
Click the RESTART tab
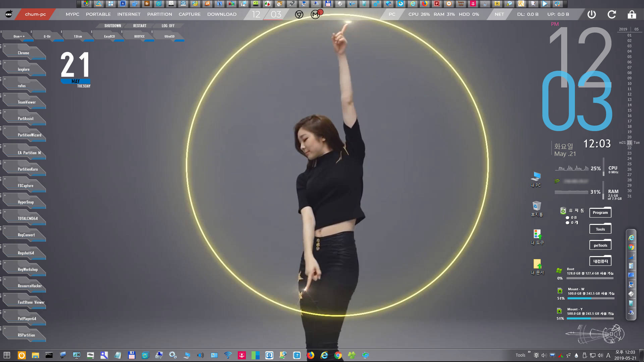pos(140,26)
